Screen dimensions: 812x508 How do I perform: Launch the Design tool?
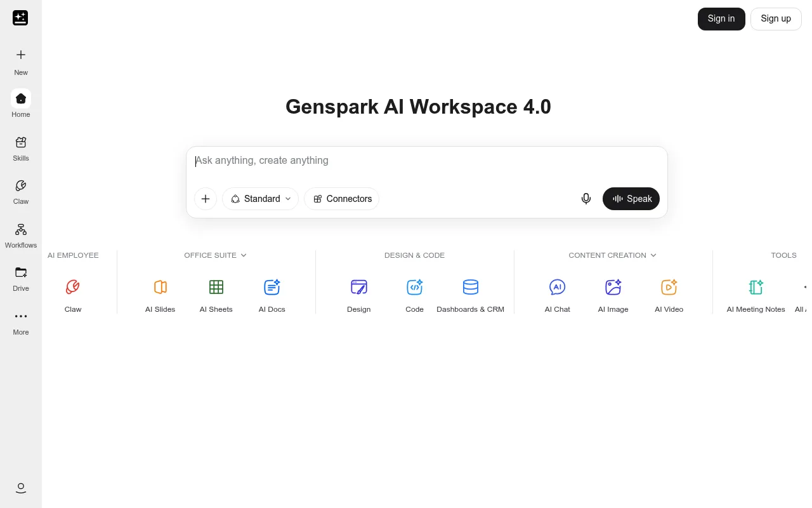click(x=359, y=295)
